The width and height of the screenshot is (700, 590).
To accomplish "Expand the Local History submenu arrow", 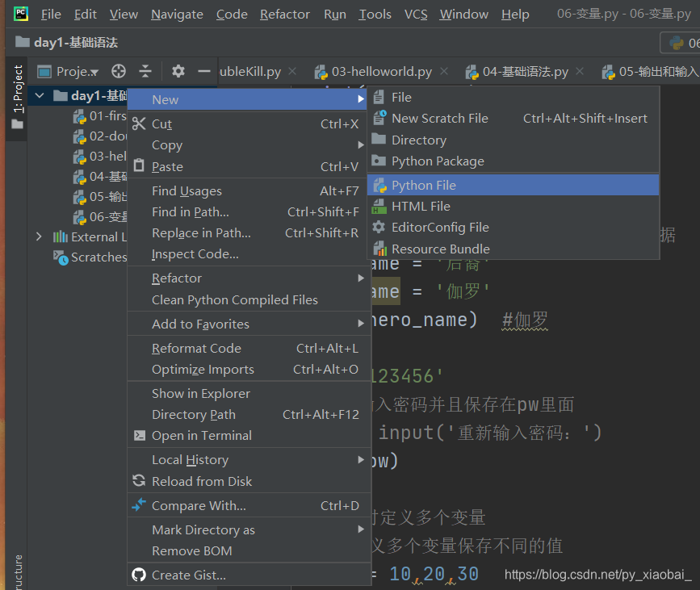I will tap(361, 459).
